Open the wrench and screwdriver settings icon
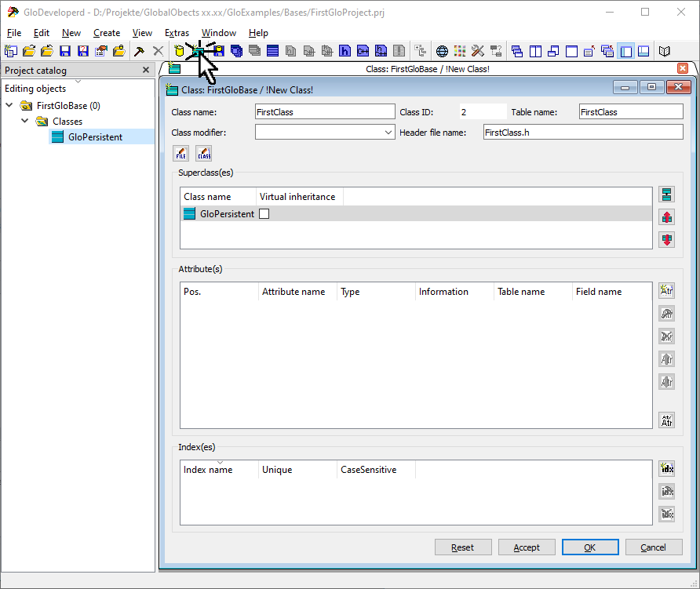 click(478, 51)
